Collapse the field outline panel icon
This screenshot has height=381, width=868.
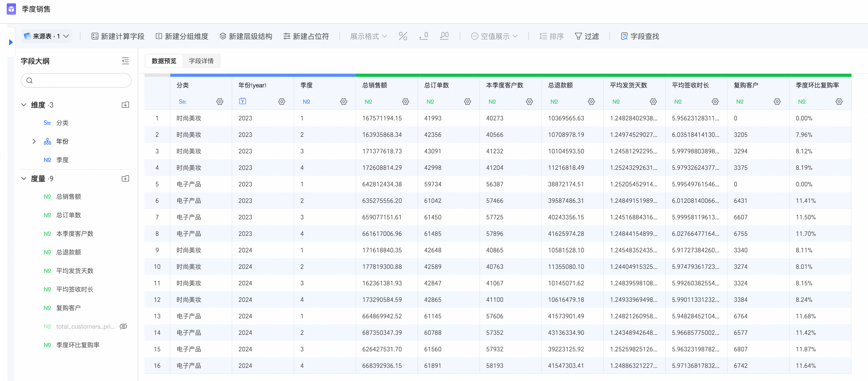click(125, 61)
